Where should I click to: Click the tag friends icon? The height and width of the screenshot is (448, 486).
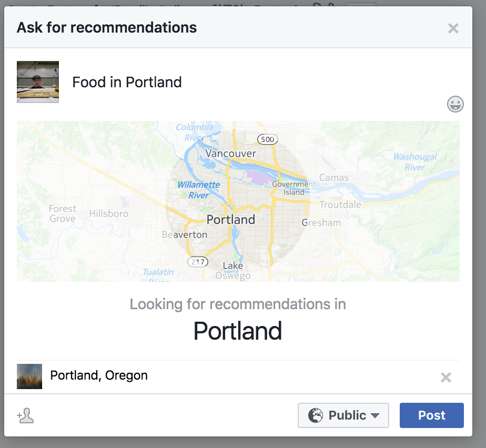click(25, 415)
